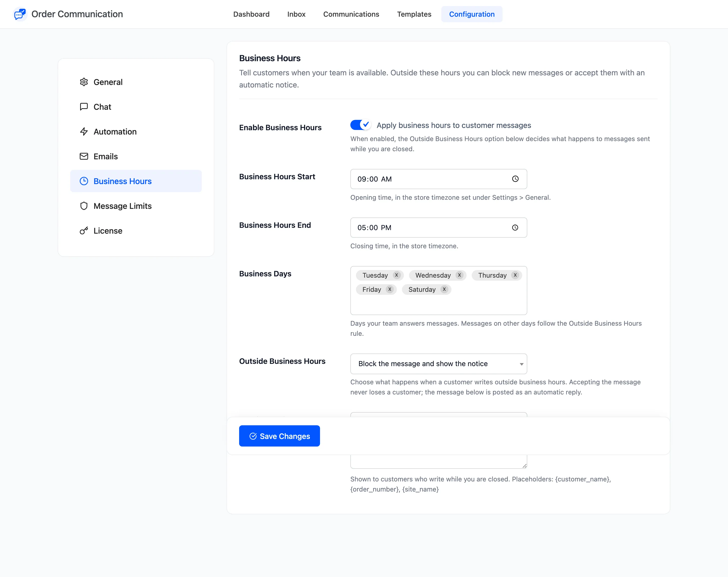Open the Outside Business Hours dropdown
This screenshot has height=577, width=728.
tap(438, 364)
